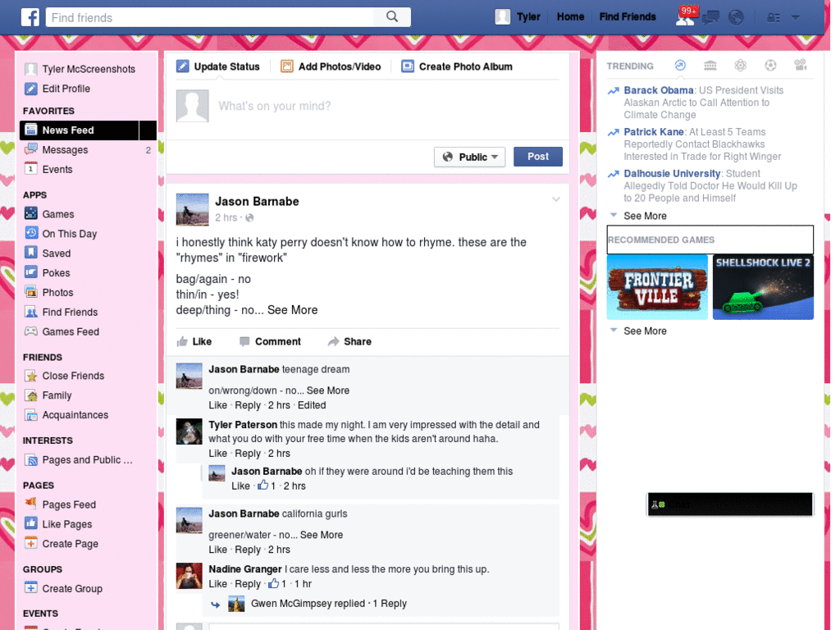Viewport: 840px width, 630px height.
Task: Open Jason Barnabe post options chevron
Action: tap(556, 199)
